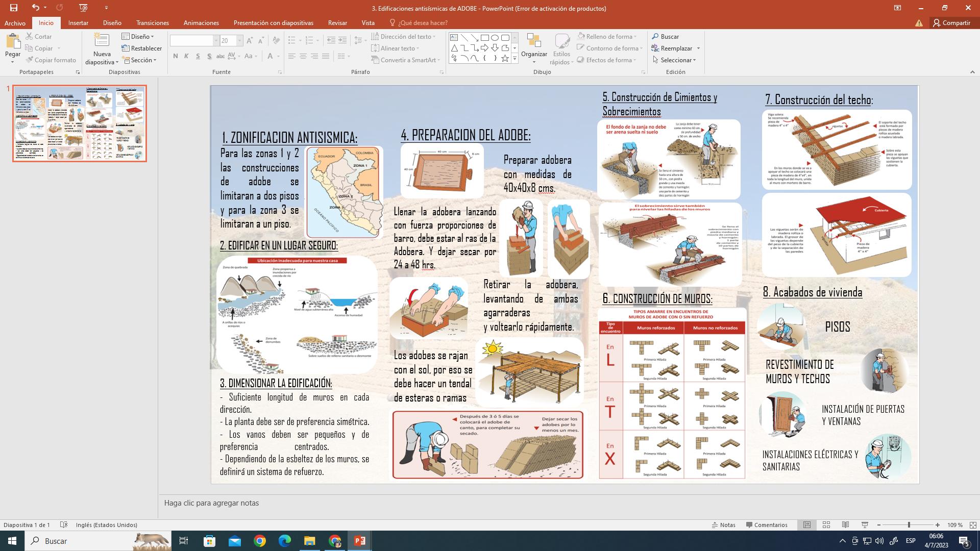The height and width of the screenshot is (551, 980).
Task: Toggle Normal view button
Action: point(806,525)
